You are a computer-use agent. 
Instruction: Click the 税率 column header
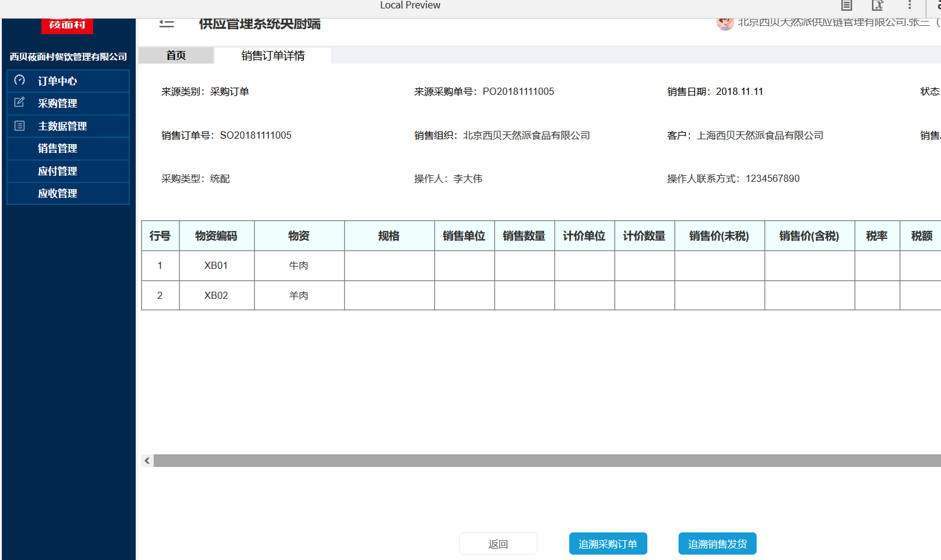(x=877, y=236)
